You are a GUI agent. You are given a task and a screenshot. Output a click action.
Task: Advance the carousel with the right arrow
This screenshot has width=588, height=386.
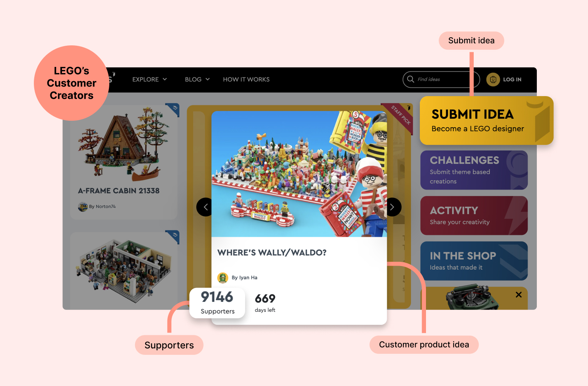coord(392,207)
